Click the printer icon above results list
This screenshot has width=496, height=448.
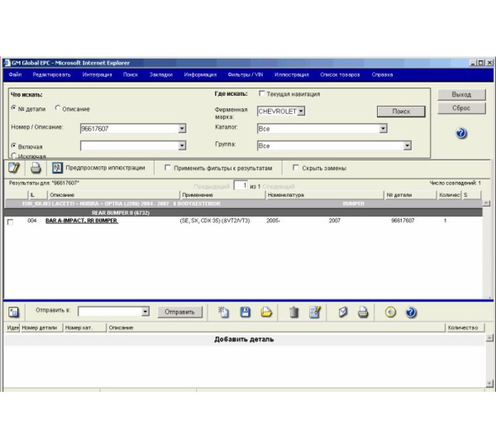pyautogui.click(x=36, y=168)
